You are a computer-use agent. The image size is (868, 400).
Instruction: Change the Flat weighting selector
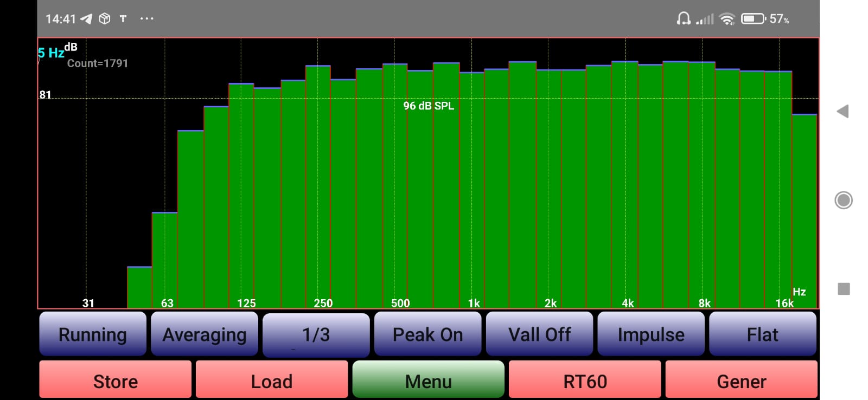click(762, 334)
